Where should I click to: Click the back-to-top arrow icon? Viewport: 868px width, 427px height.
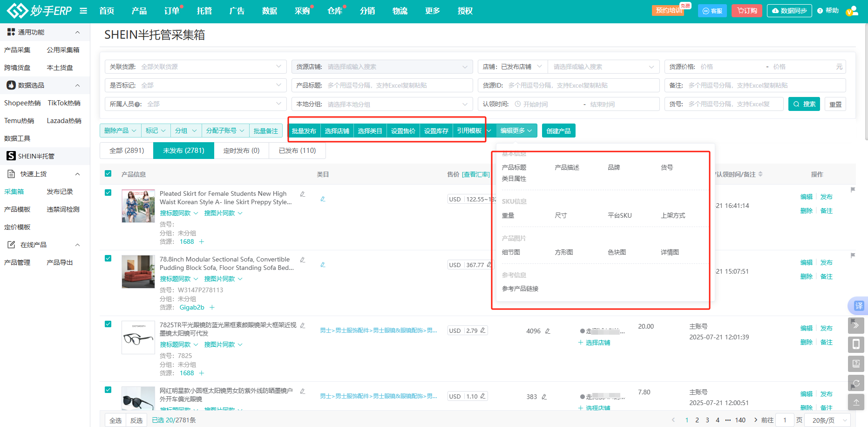[x=856, y=402]
